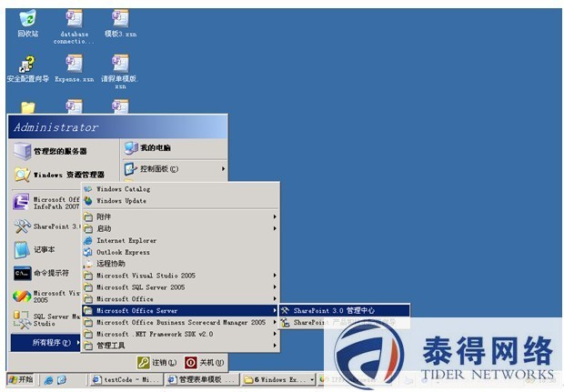Open the SharePoint 产品和技术 wizard item

coord(345,322)
